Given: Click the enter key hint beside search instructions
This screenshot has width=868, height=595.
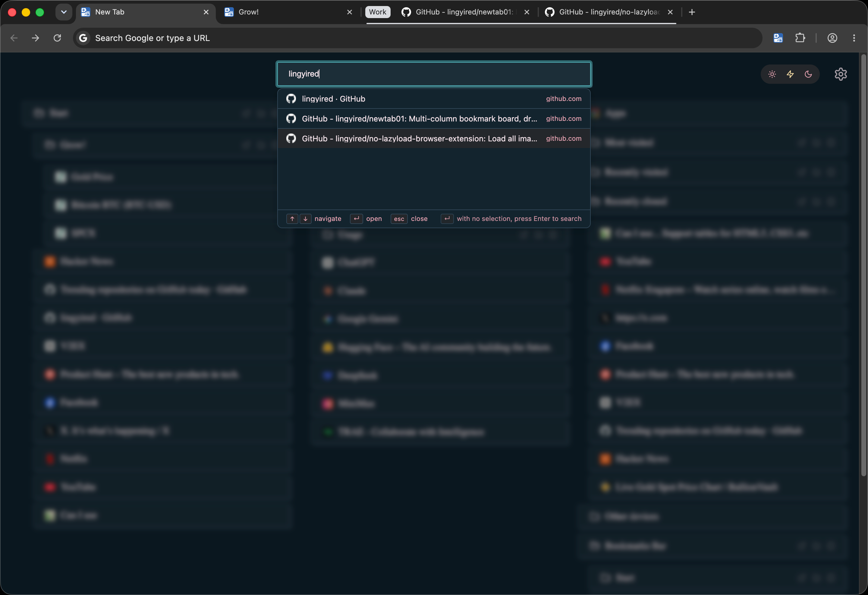Looking at the screenshot, I should tap(447, 219).
